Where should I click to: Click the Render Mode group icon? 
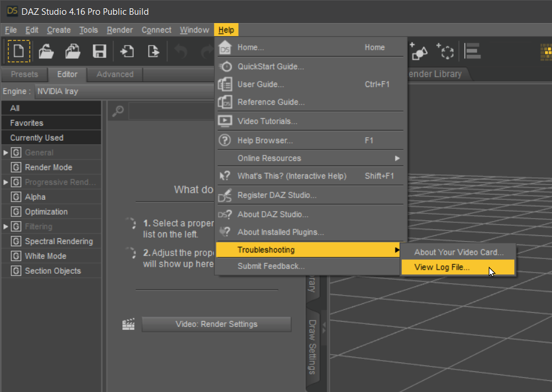(16, 167)
